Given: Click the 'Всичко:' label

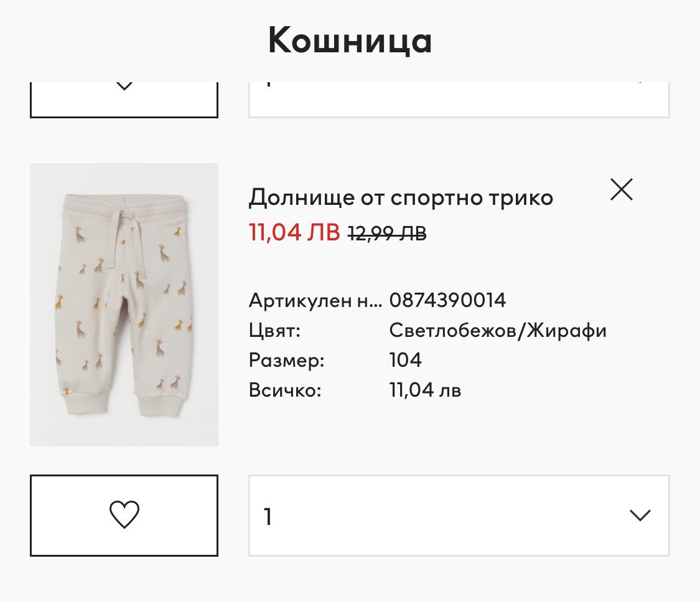Looking at the screenshot, I should pos(285,390).
